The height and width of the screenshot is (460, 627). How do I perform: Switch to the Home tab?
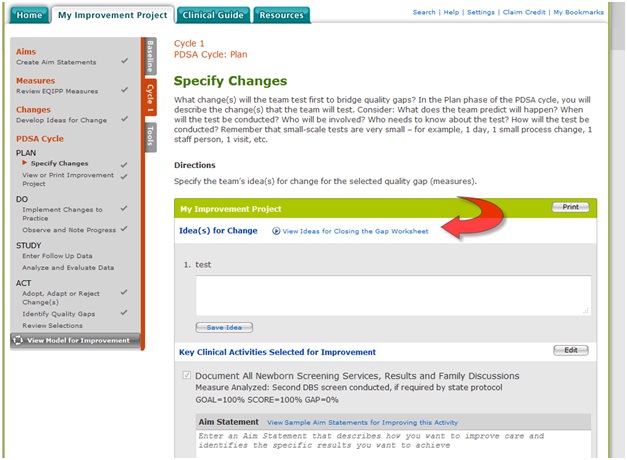pyautogui.click(x=29, y=15)
